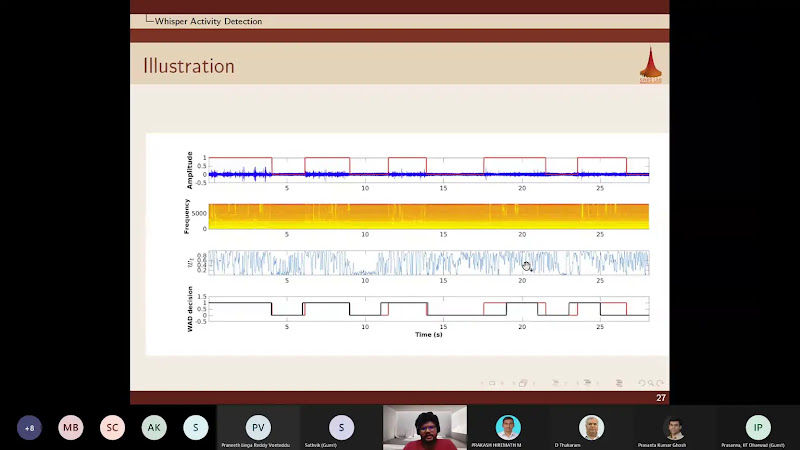Click the Beamer frame navigation icon
Screen dimensions: 800x450
(523, 383)
